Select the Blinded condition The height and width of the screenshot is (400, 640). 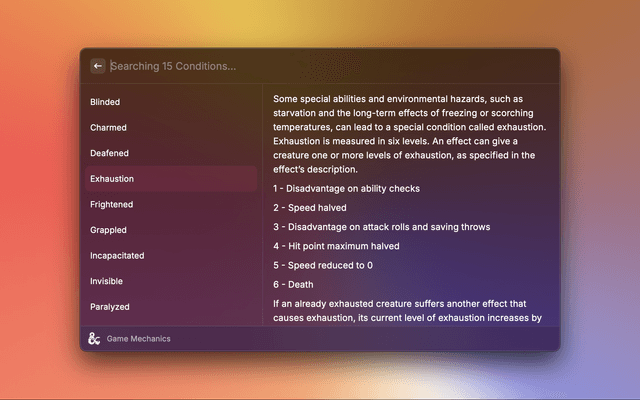[x=105, y=102]
